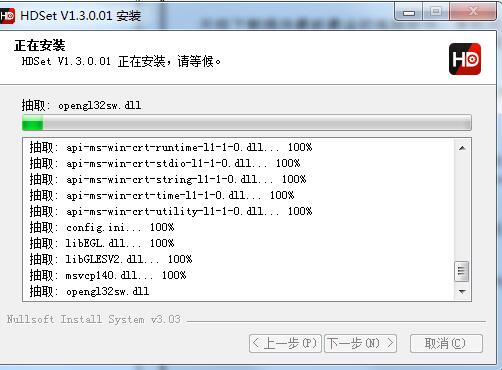
Task: Minimize the HDSet installer window
Action: [x=409, y=13]
